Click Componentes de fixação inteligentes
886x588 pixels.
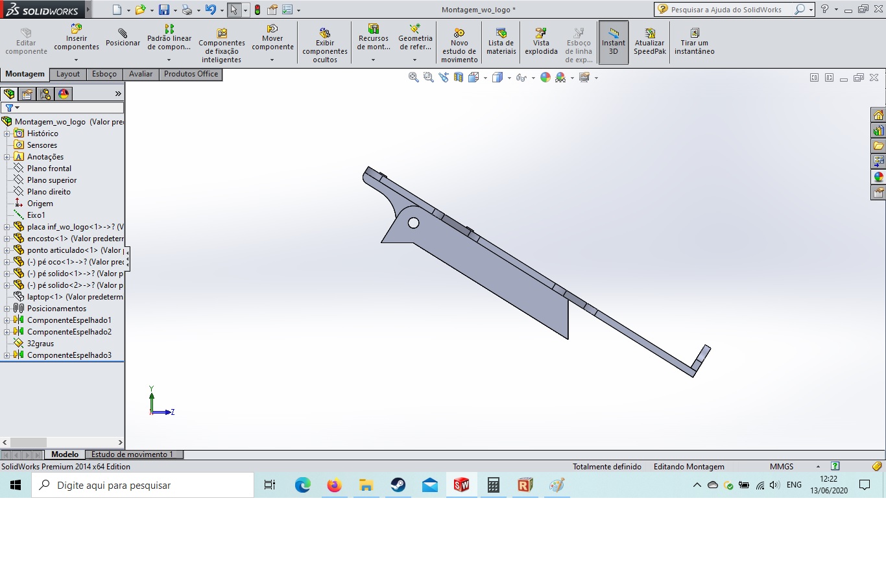pos(221,45)
